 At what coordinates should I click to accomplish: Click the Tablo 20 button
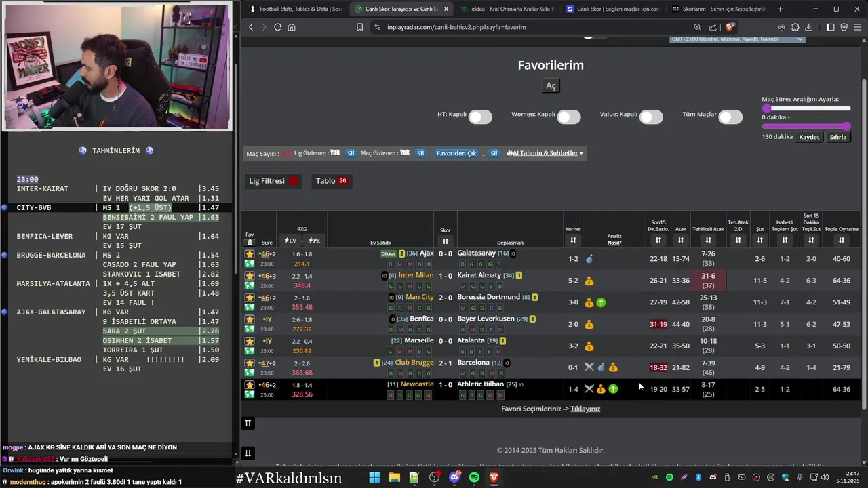(x=332, y=181)
